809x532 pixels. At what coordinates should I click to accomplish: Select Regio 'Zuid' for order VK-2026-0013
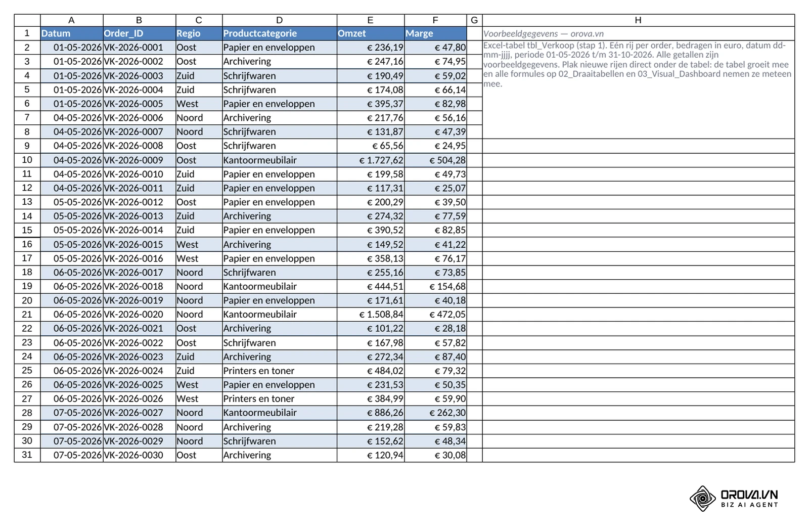pos(199,216)
